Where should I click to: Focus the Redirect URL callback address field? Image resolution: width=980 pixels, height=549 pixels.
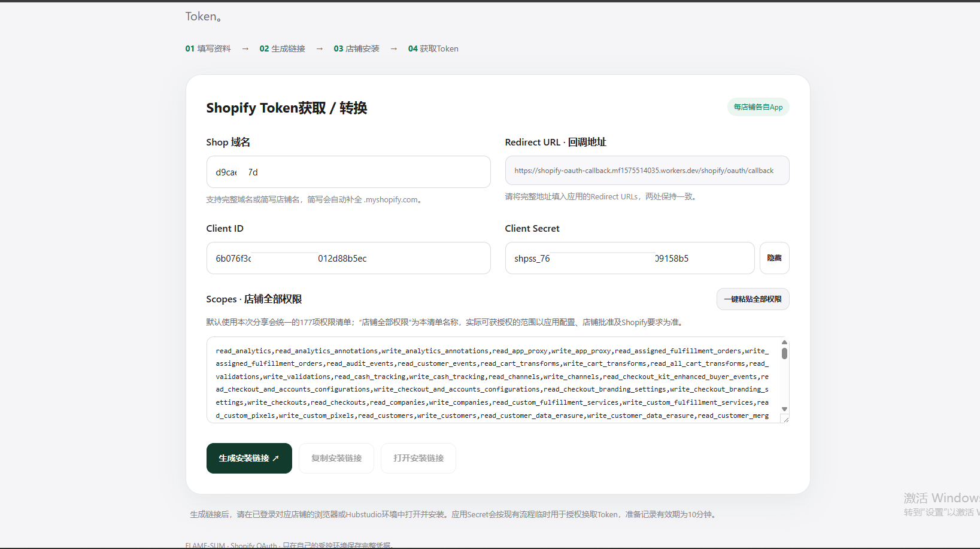click(x=647, y=171)
